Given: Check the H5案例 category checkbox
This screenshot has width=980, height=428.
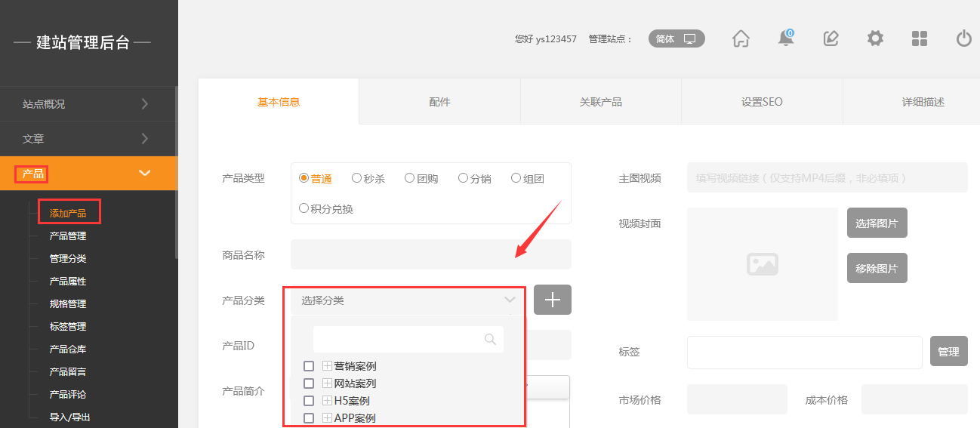Looking at the screenshot, I should (309, 401).
